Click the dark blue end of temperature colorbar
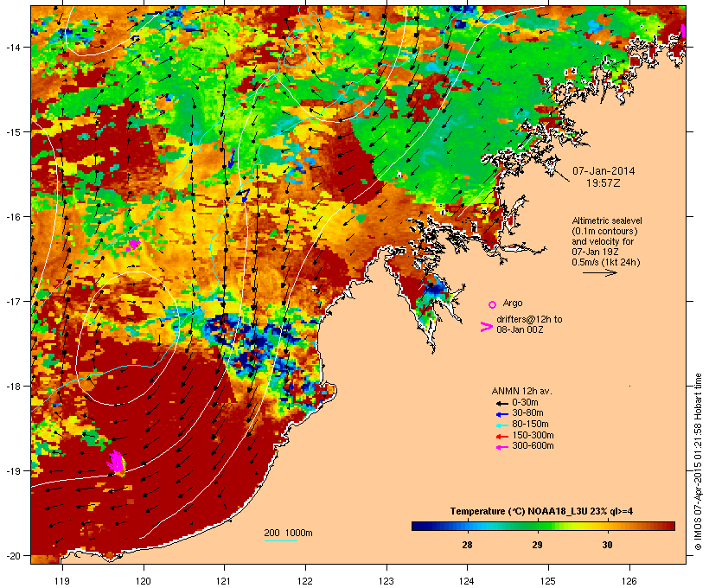The height and width of the screenshot is (588, 709). 418,526
